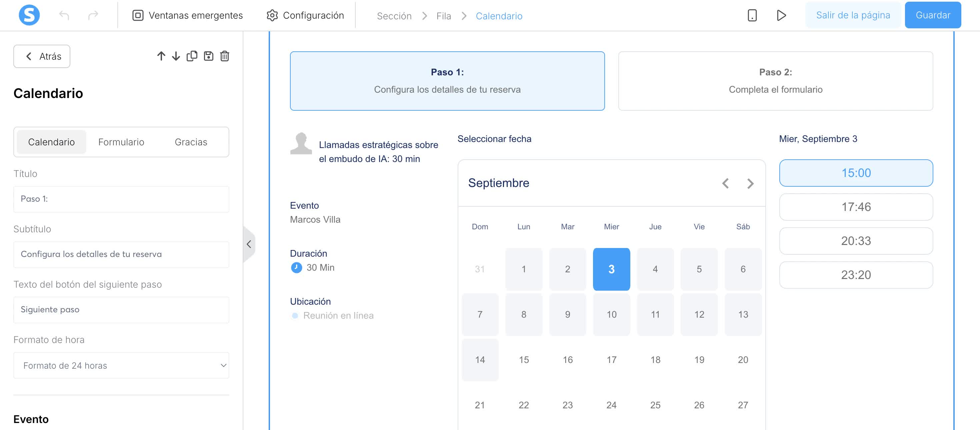Select the highlighted day 3 in September
The width and height of the screenshot is (980, 430).
pyautogui.click(x=611, y=269)
